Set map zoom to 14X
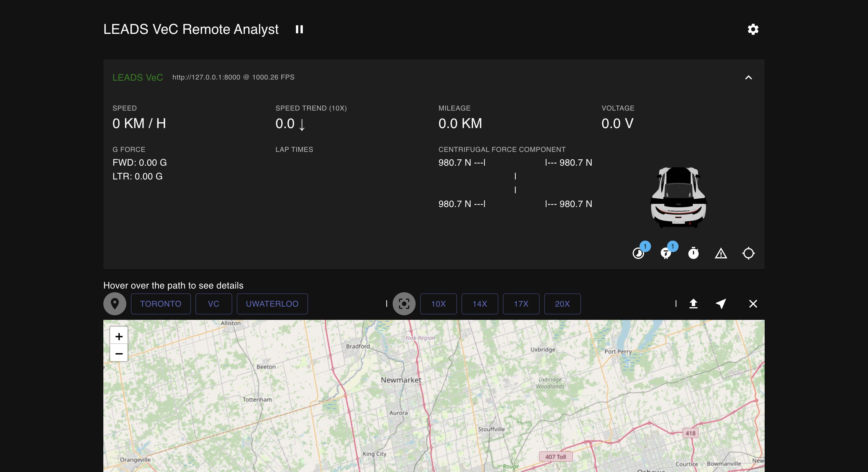Image resolution: width=868 pixels, height=472 pixels. tap(479, 304)
